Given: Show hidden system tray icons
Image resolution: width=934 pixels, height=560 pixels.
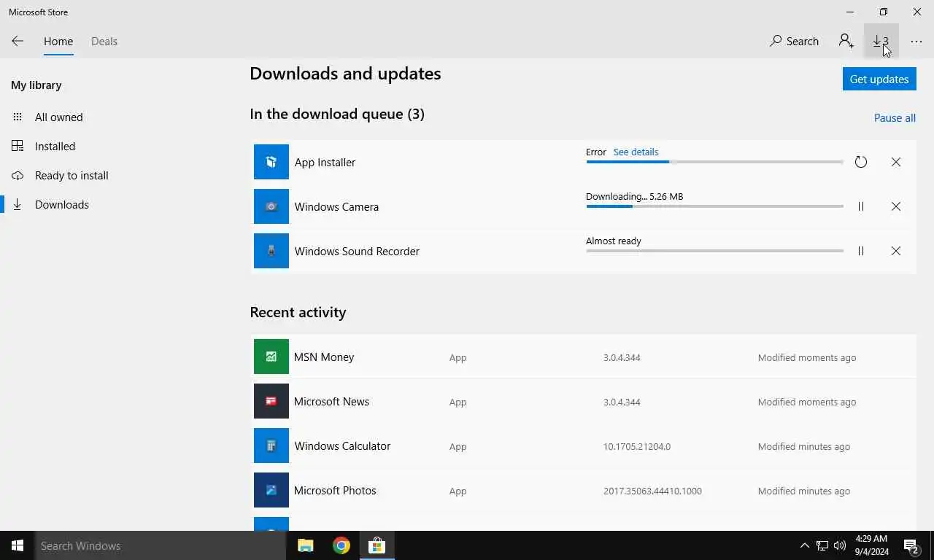Looking at the screenshot, I should pyautogui.click(x=805, y=545).
